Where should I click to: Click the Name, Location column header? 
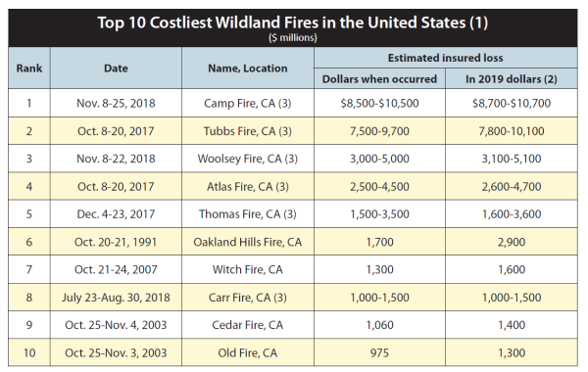tap(248, 69)
